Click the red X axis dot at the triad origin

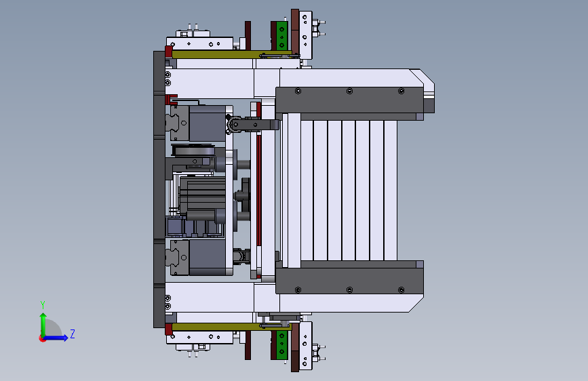pos(42,338)
